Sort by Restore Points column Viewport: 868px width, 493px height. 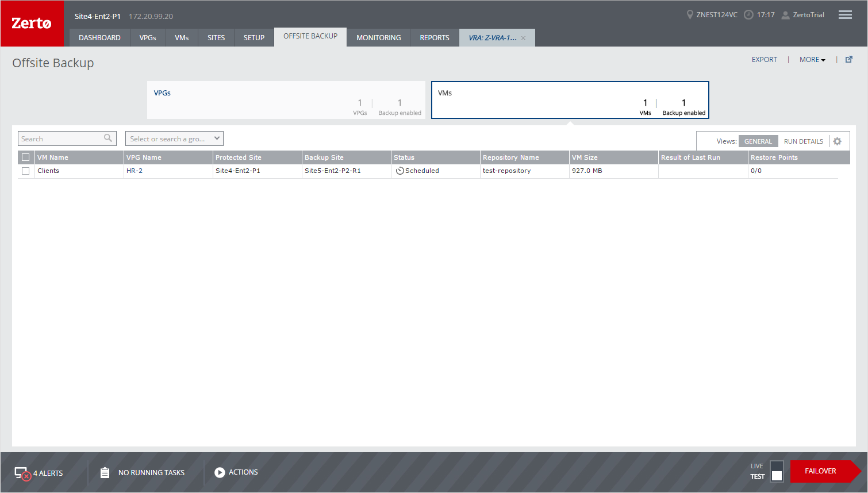799,157
